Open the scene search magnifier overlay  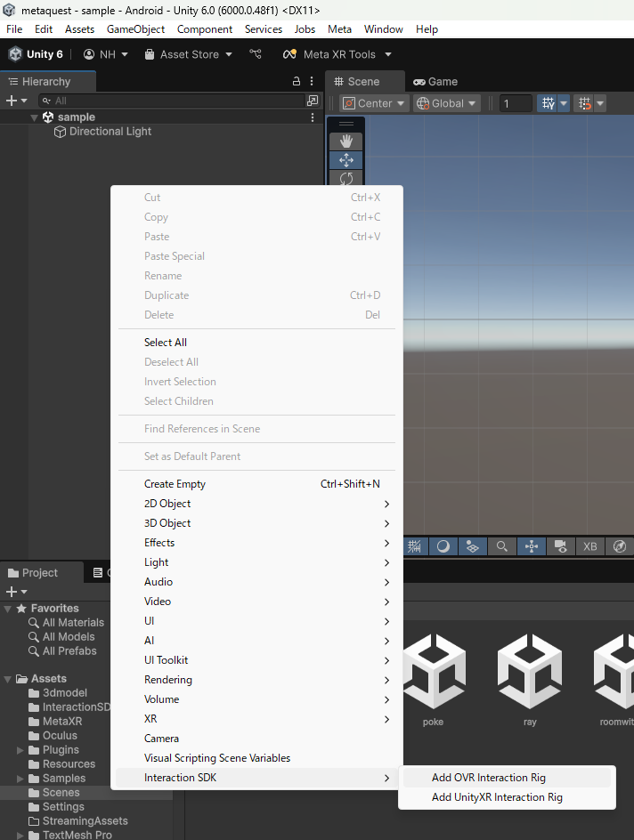(x=501, y=546)
